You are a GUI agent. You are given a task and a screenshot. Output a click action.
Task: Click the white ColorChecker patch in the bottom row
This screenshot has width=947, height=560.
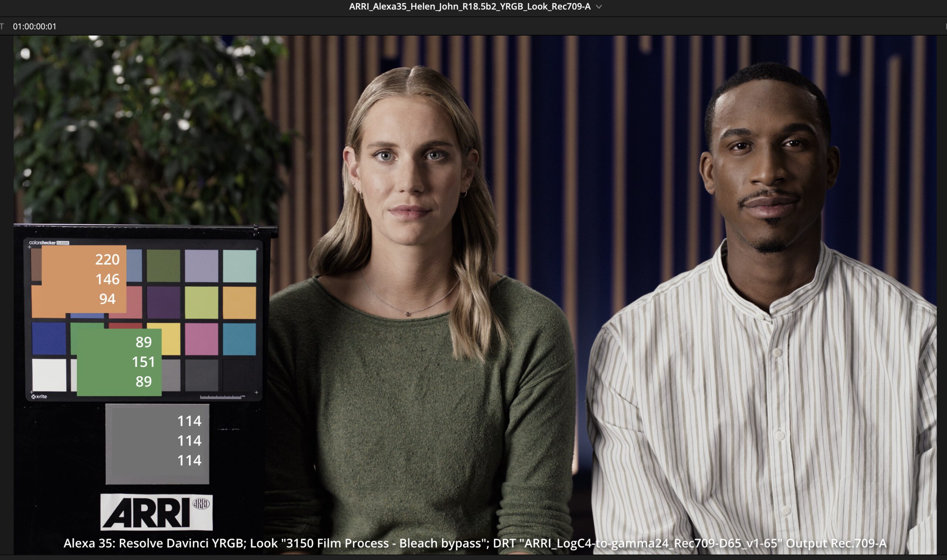tap(49, 374)
